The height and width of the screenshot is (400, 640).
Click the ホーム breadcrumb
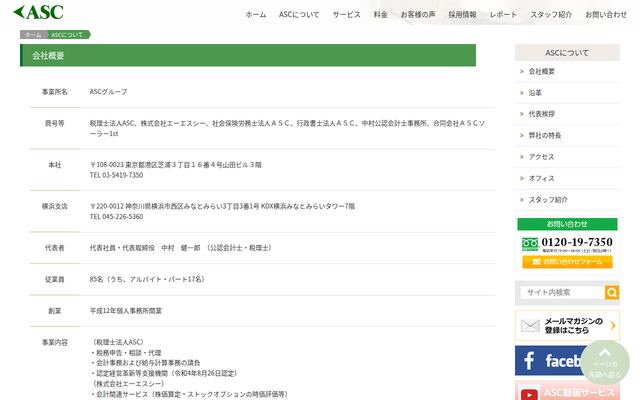[33, 35]
